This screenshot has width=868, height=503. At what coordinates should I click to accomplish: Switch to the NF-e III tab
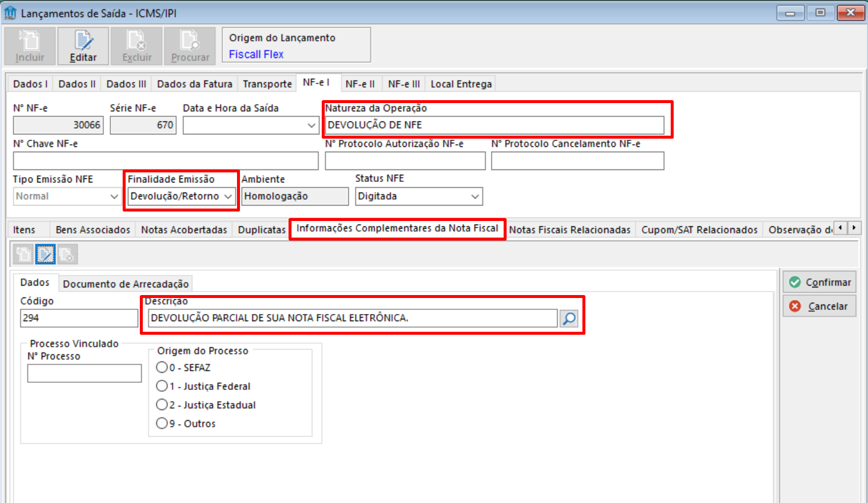click(404, 84)
